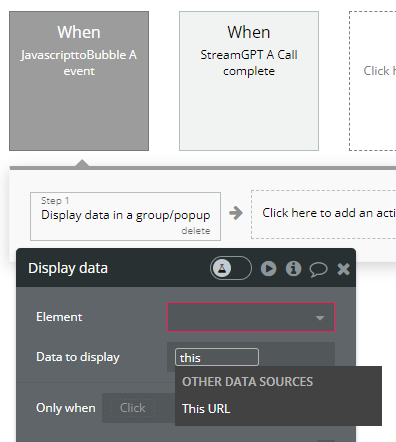Open the info icon in Display data panel
This screenshot has height=442, width=396.
[x=293, y=268]
